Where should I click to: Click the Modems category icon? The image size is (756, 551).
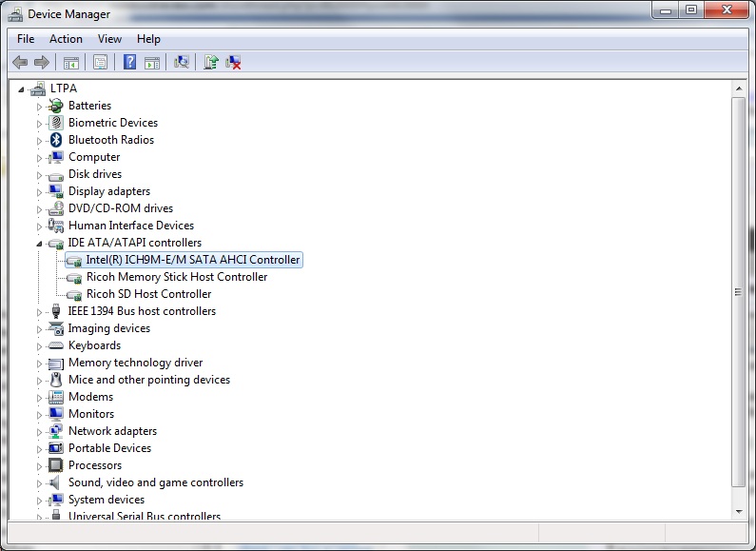tap(56, 397)
